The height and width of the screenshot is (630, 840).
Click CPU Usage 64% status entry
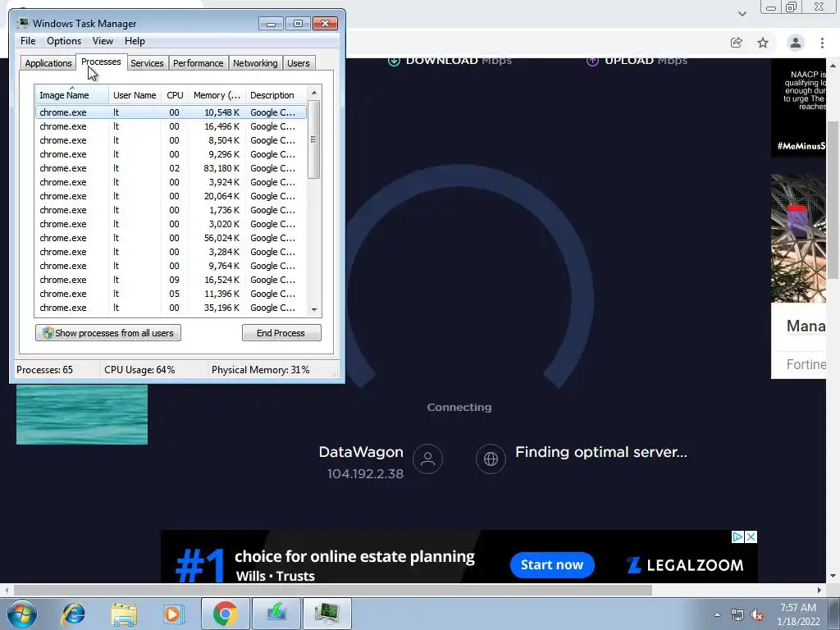pos(139,370)
